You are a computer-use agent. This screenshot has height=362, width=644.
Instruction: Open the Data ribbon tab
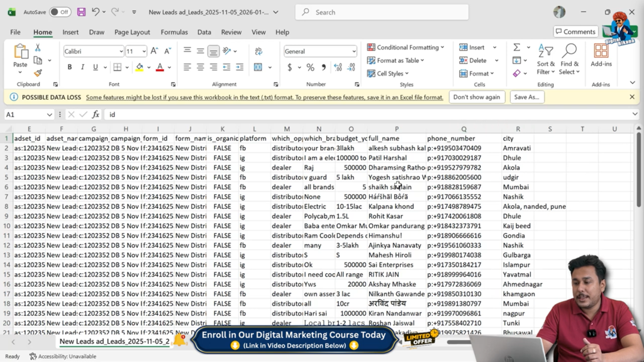point(204,32)
